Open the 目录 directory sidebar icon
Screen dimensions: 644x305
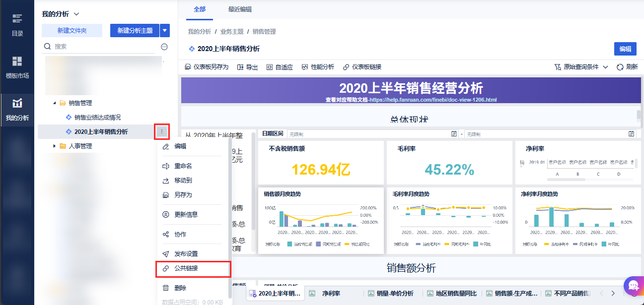17,19
